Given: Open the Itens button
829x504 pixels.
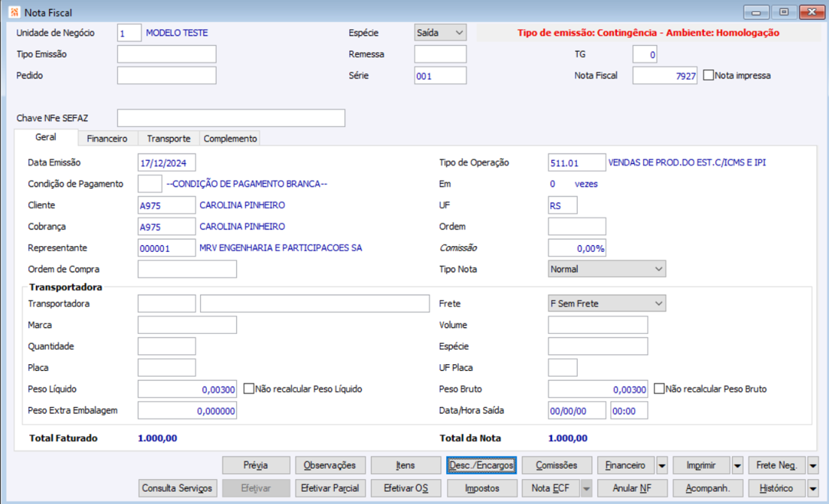Looking at the screenshot, I should pos(405,466).
